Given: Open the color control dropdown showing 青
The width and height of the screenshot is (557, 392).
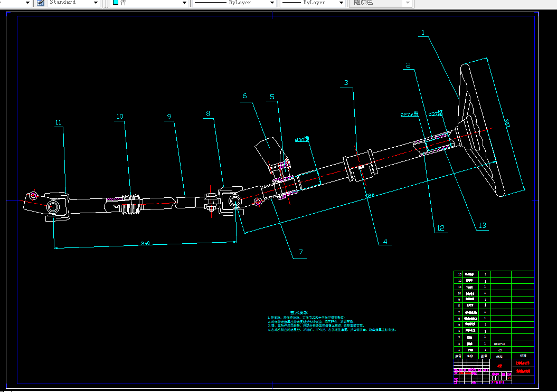Looking at the screenshot, I should click(x=184, y=3).
